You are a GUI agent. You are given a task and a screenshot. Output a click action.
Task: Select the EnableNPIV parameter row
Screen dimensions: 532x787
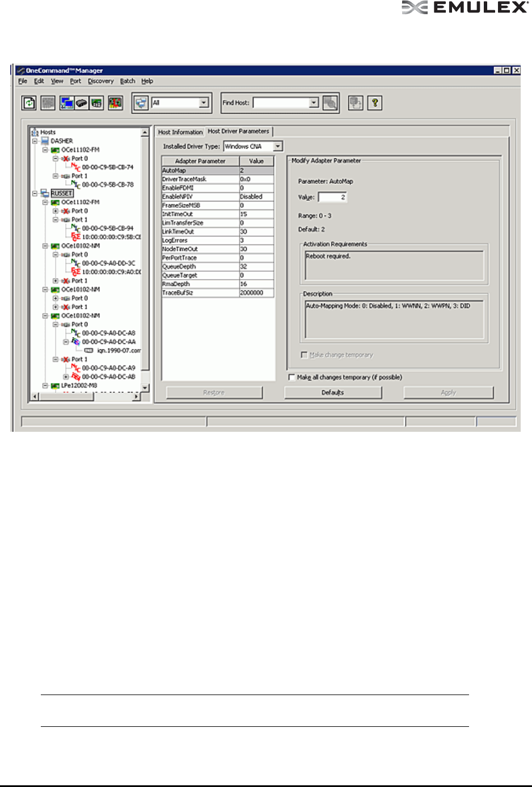coord(218,196)
